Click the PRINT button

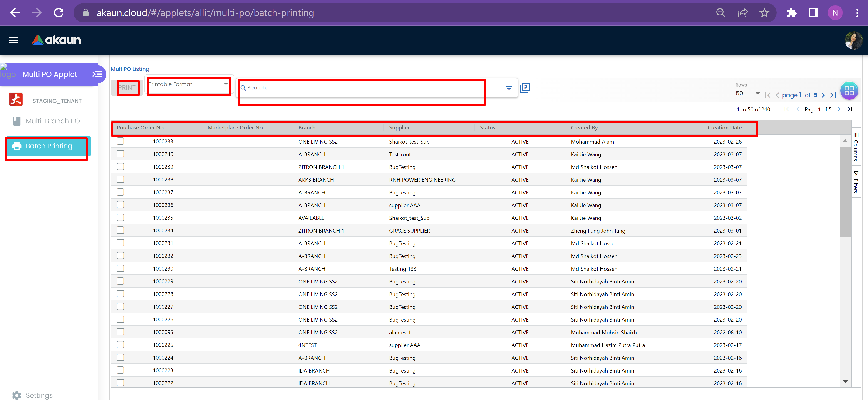(127, 88)
